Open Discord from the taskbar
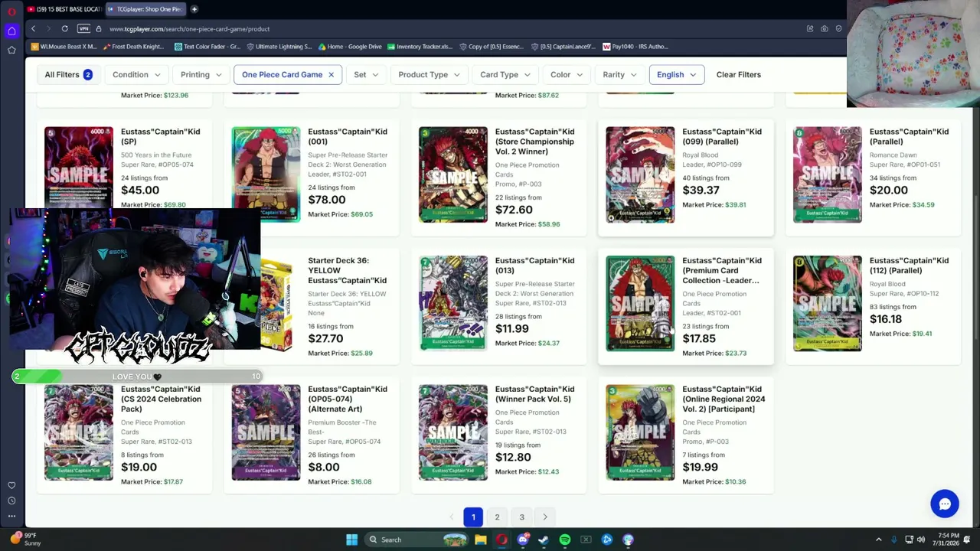Screen dimensions: 980x551 coord(523,540)
